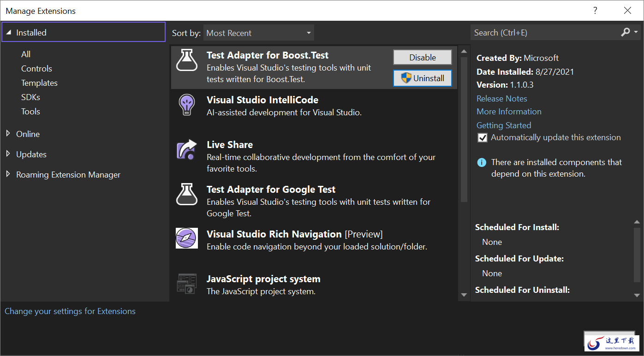This screenshot has height=356, width=644.
Task: Click the scheduled panel scrollbar up arrow
Action: [637, 222]
